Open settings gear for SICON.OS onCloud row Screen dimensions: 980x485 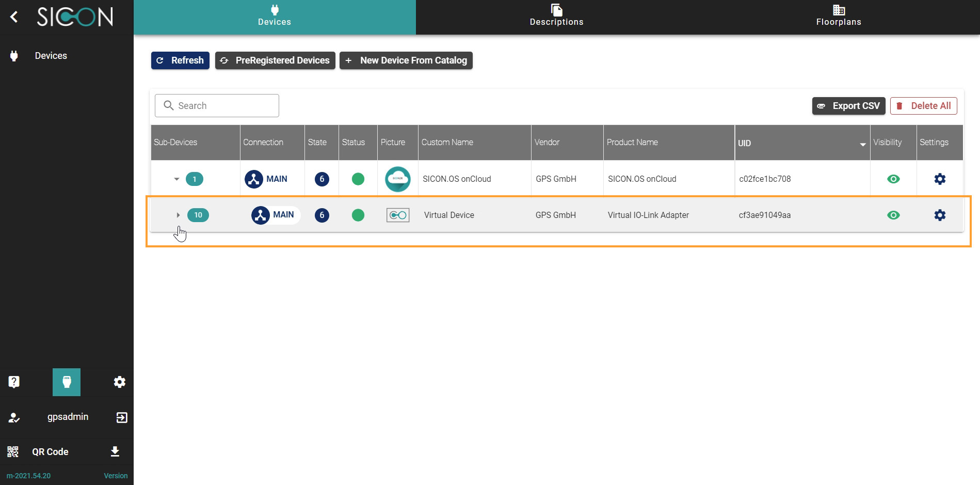click(939, 179)
